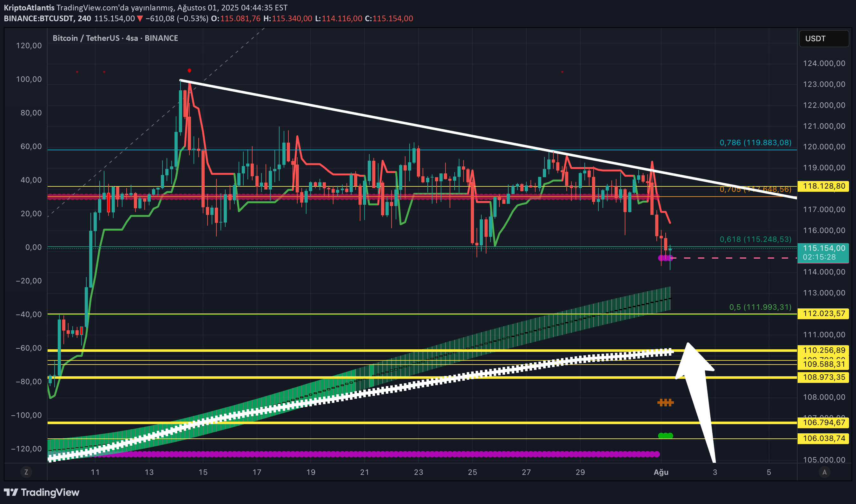Click the open value O:115.081,76

point(236,18)
